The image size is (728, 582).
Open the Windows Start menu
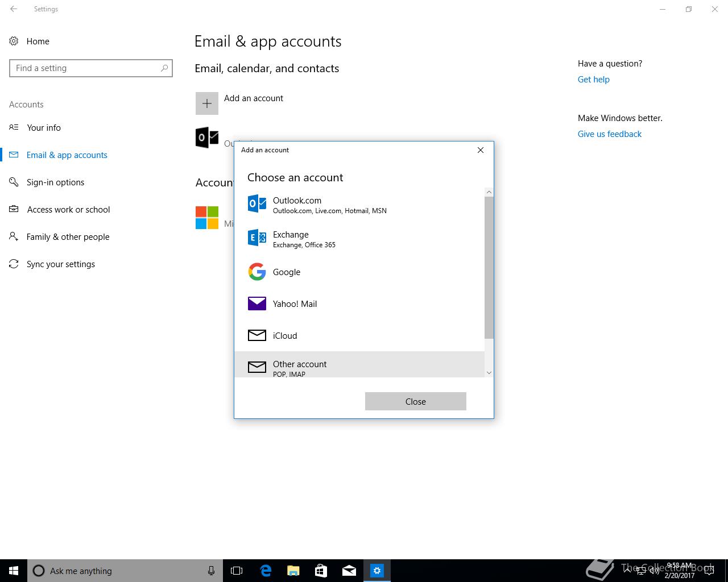pyautogui.click(x=14, y=571)
